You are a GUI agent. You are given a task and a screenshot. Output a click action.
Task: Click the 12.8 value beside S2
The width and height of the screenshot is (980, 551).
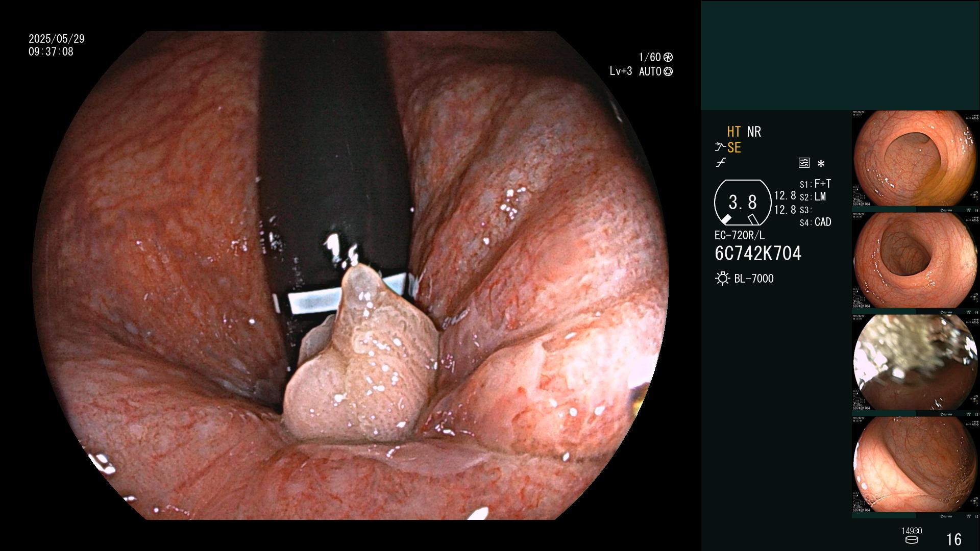pyautogui.click(x=785, y=196)
